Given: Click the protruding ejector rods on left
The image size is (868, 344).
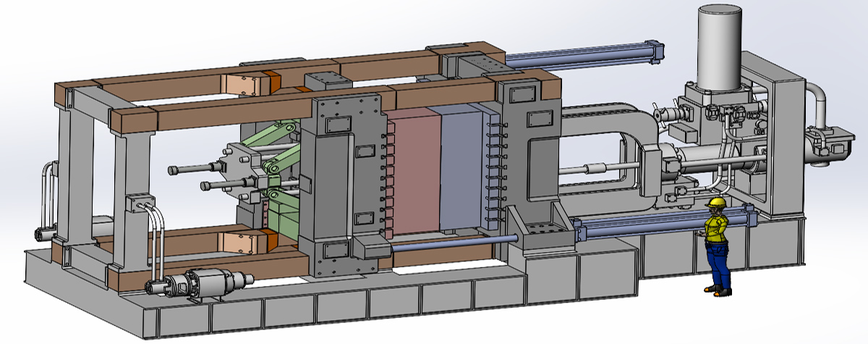Looking at the screenshot, I should pyautogui.click(x=192, y=172).
